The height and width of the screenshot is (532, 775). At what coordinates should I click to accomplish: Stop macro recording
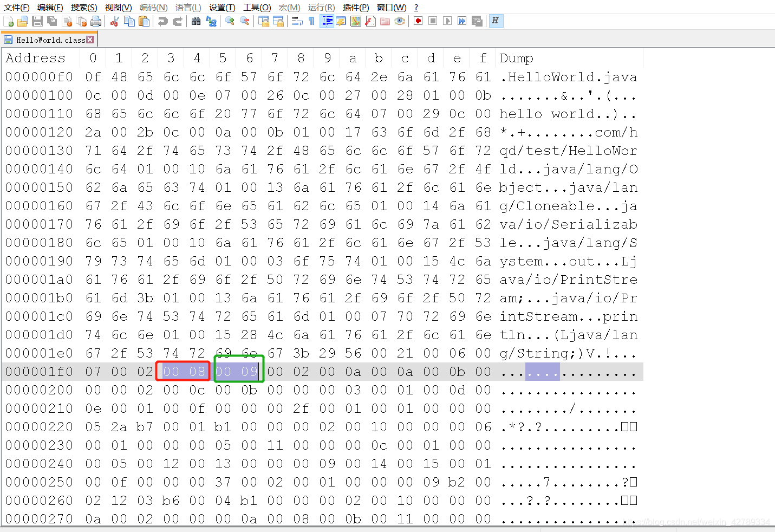(433, 21)
